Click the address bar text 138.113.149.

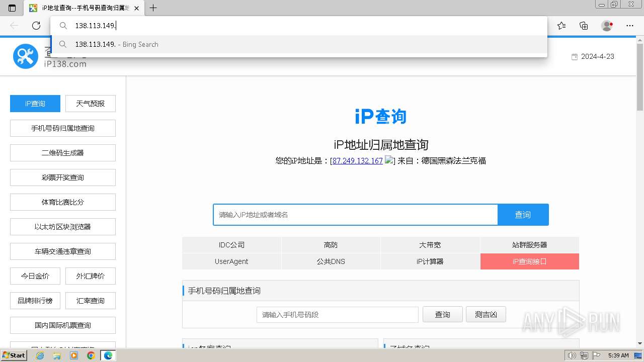[x=96, y=26]
